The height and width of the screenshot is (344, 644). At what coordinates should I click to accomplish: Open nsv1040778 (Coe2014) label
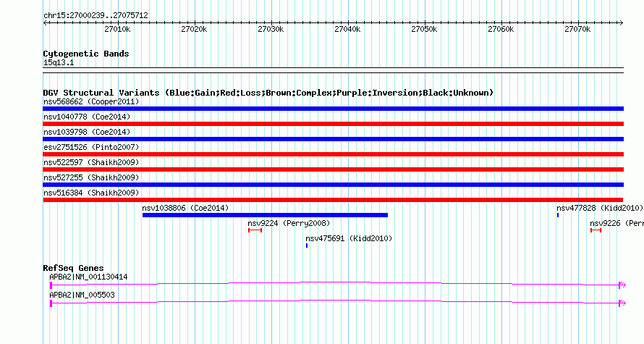point(87,117)
